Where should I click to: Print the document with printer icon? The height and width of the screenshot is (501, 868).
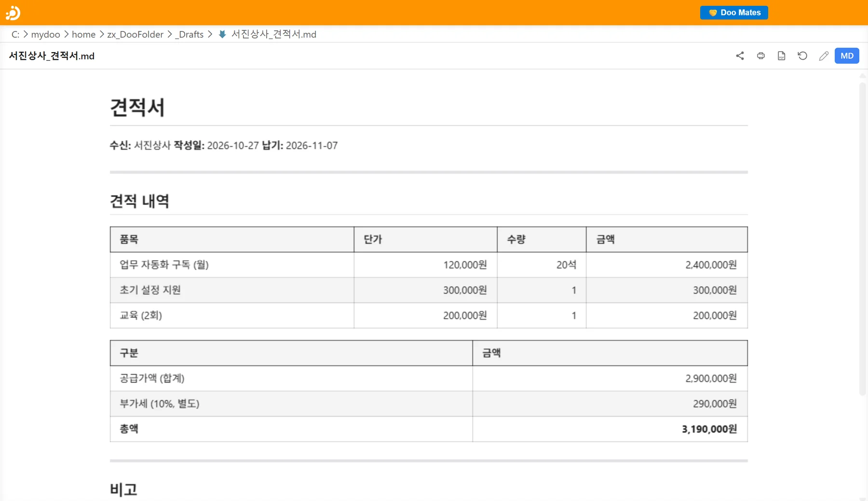761,56
